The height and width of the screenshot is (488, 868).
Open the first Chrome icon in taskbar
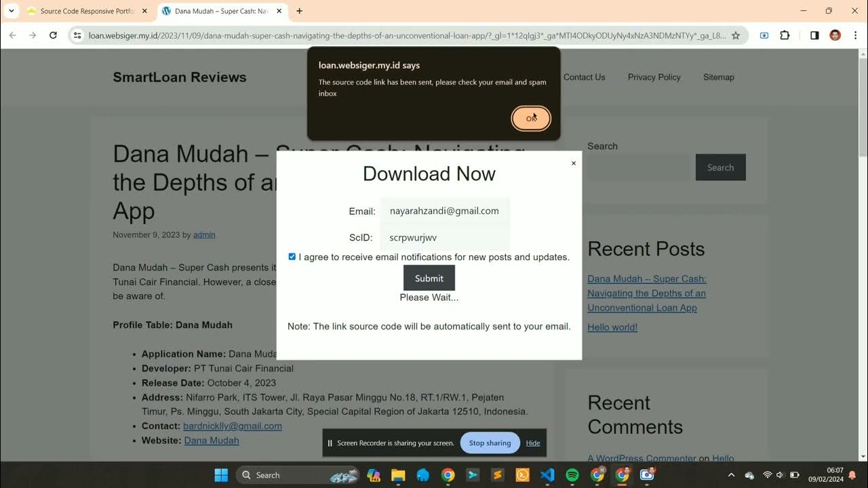click(x=448, y=475)
